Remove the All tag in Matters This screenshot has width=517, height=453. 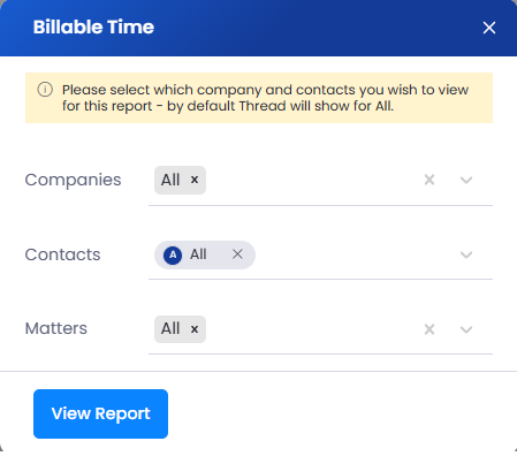(194, 329)
